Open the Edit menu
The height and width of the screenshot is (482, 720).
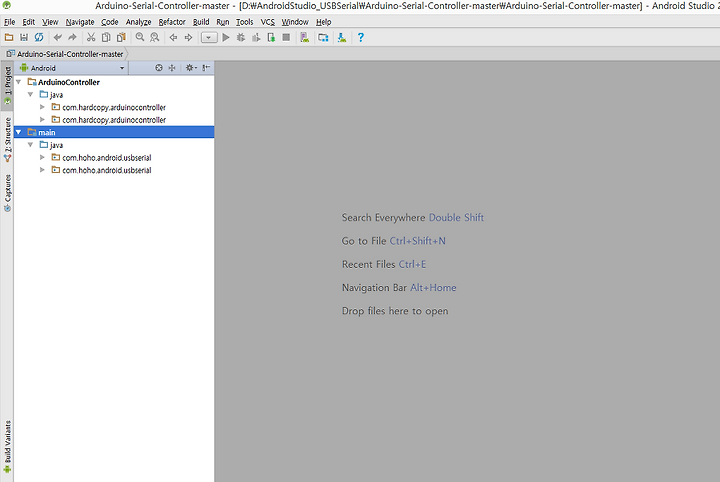click(x=28, y=22)
